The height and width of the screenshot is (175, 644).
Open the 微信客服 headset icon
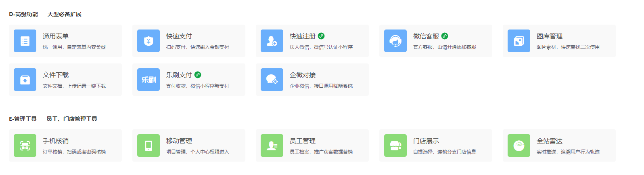395,41
